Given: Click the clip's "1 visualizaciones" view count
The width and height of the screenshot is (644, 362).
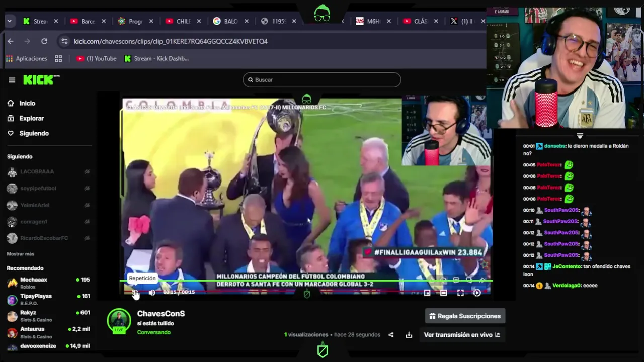Looking at the screenshot, I should point(306,335).
